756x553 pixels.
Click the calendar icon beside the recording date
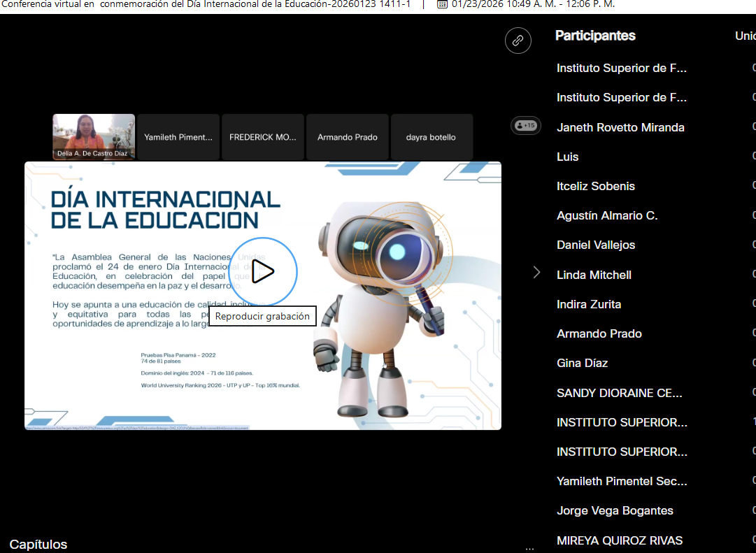coord(442,4)
